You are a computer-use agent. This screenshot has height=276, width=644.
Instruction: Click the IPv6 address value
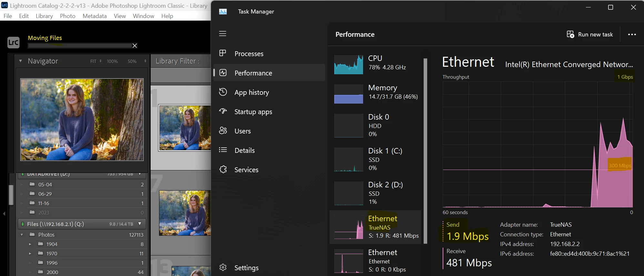point(589,254)
